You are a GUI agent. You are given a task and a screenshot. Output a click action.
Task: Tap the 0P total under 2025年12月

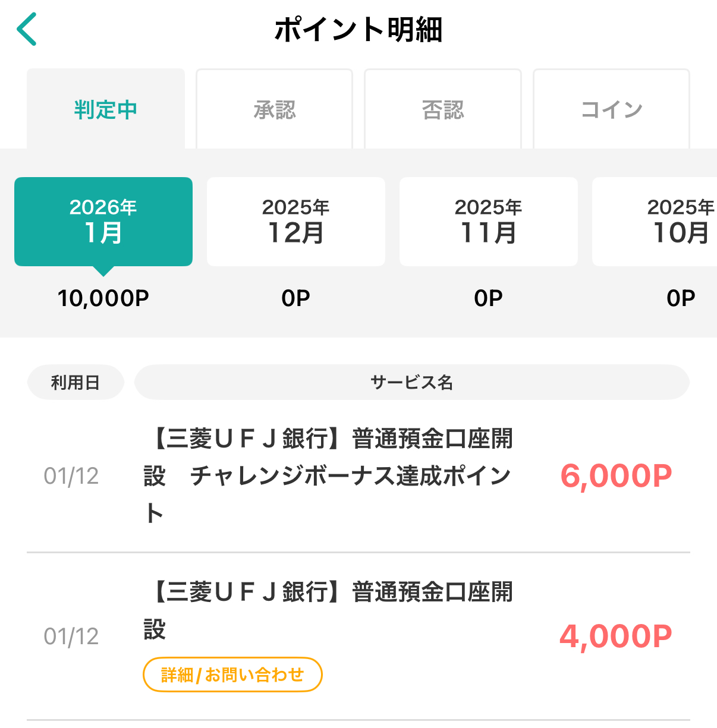click(x=296, y=298)
